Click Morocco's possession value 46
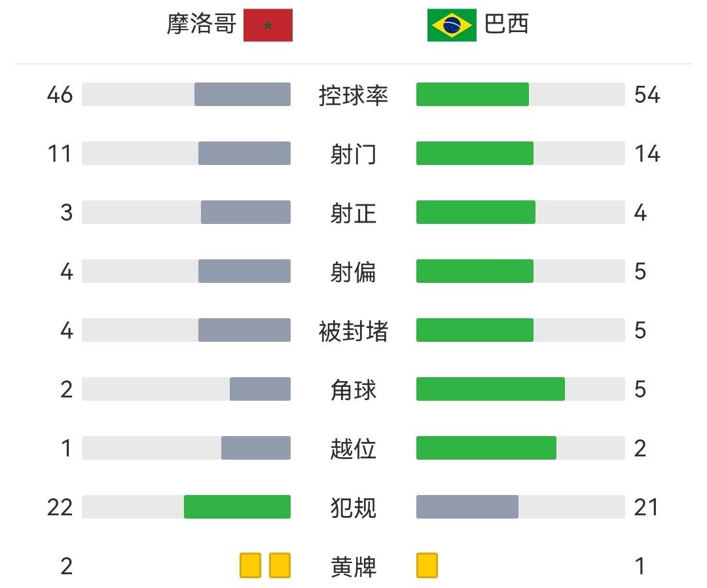Viewport: 707px width, 588px height. [60, 95]
